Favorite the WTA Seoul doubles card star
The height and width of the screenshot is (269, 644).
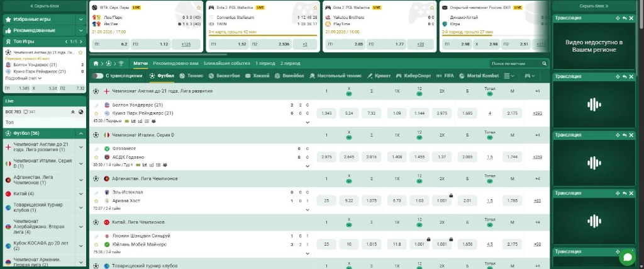[x=199, y=8]
